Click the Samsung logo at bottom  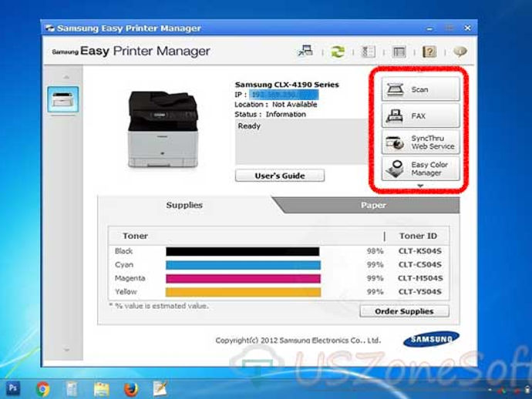(431, 339)
